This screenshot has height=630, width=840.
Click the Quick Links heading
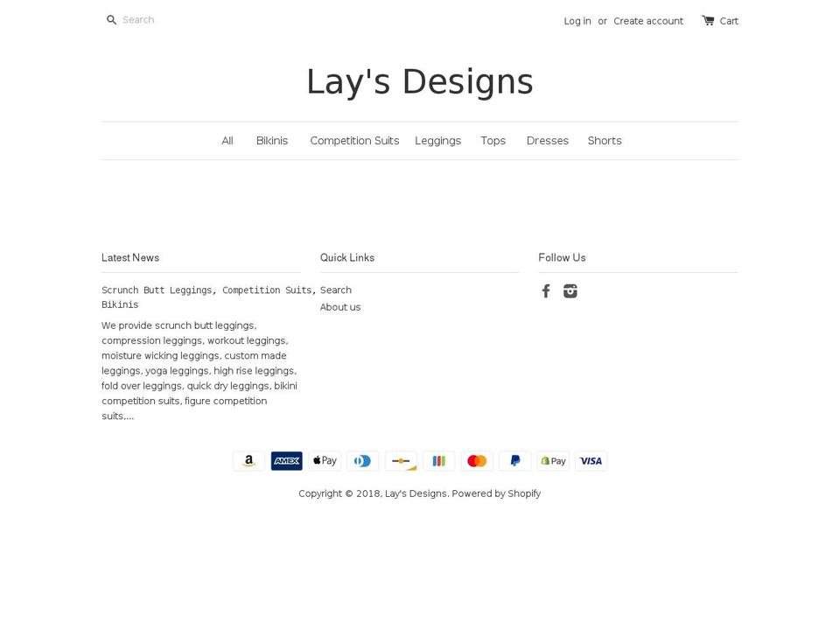point(347,257)
